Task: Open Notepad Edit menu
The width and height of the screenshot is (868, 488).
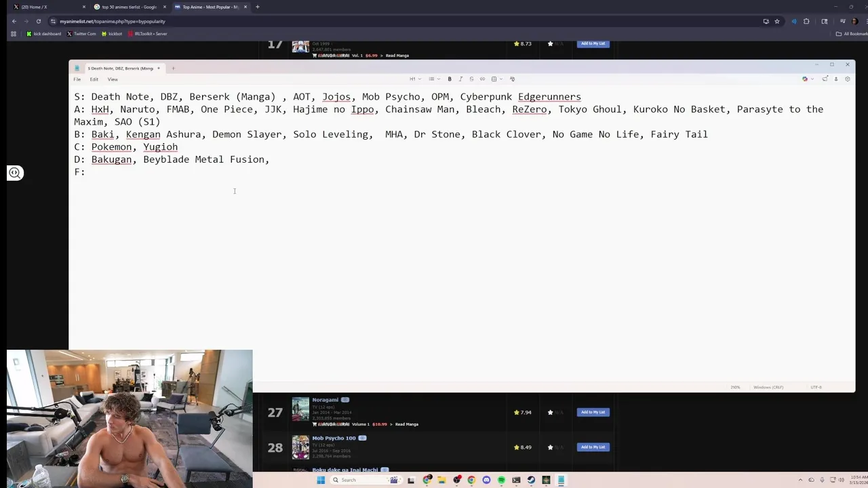Action: tap(94, 79)
